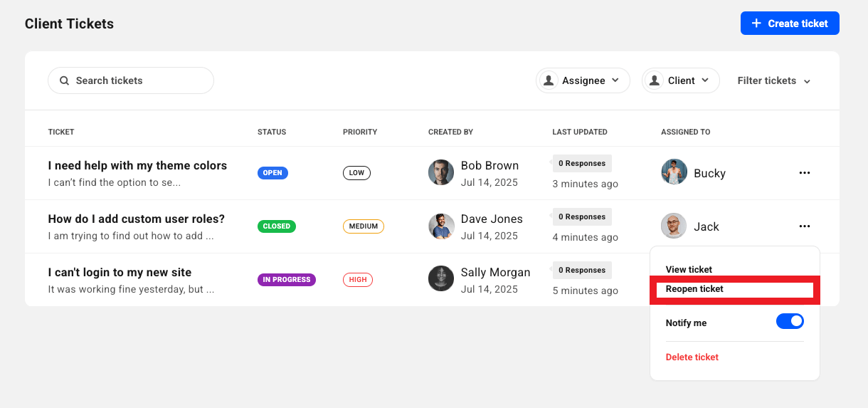Click Bucky's assignee avatar
This screenshot has height=408, width=868.
tap(674, 172)
